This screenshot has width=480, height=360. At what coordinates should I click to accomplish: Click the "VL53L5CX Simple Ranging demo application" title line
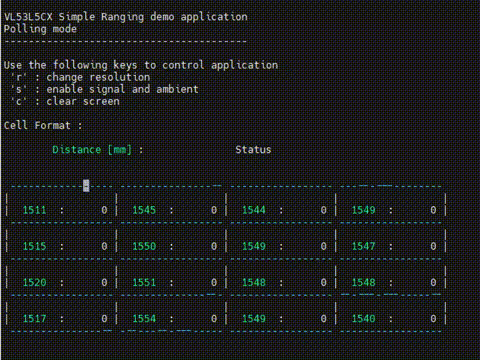click(126, 17)
